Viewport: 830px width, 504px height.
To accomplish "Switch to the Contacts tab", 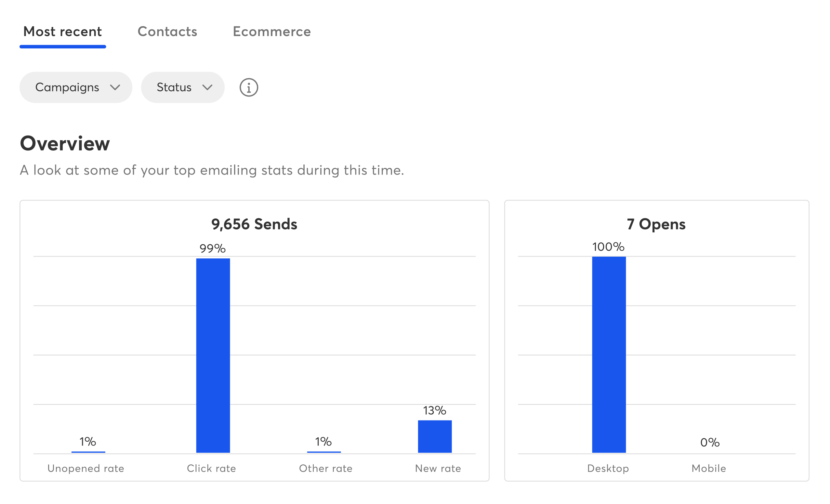I will pyautogui.click(x=167, y=32).
